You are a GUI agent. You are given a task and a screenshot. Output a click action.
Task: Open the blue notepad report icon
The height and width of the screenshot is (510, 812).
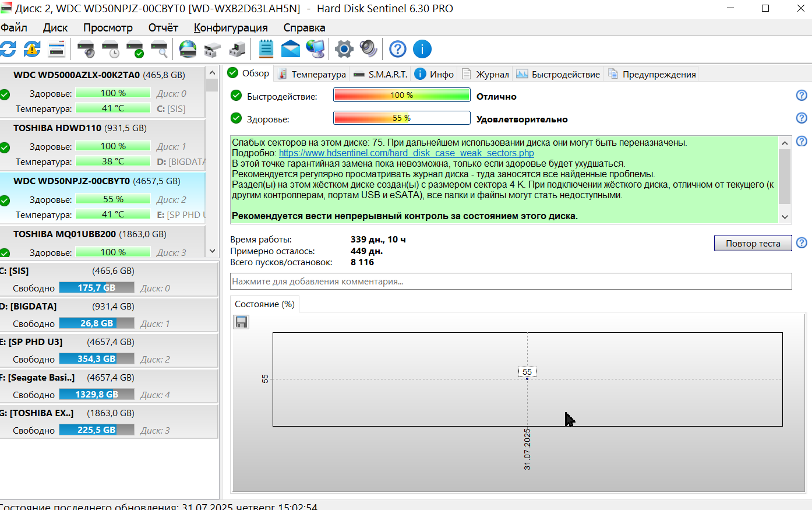pos(266,49)
